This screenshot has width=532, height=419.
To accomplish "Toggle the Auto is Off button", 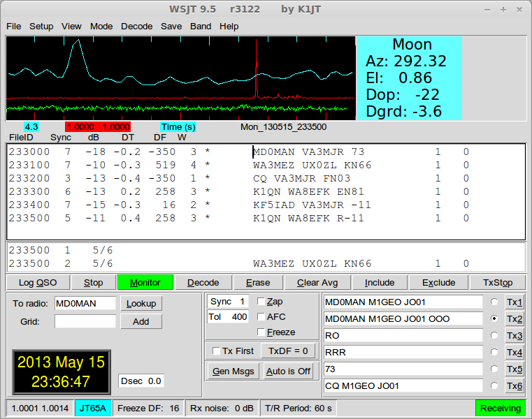I will pyautogui.click(x=288, y=372).
